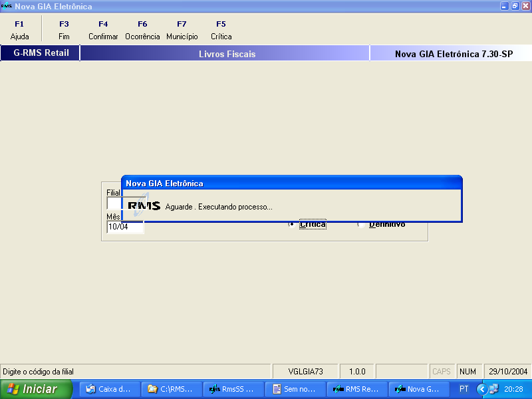Viewport: 532px width, 399px height.
Task: Click RMS app icon in title bar
Action: pyautogui.click(x=6, y=6)
